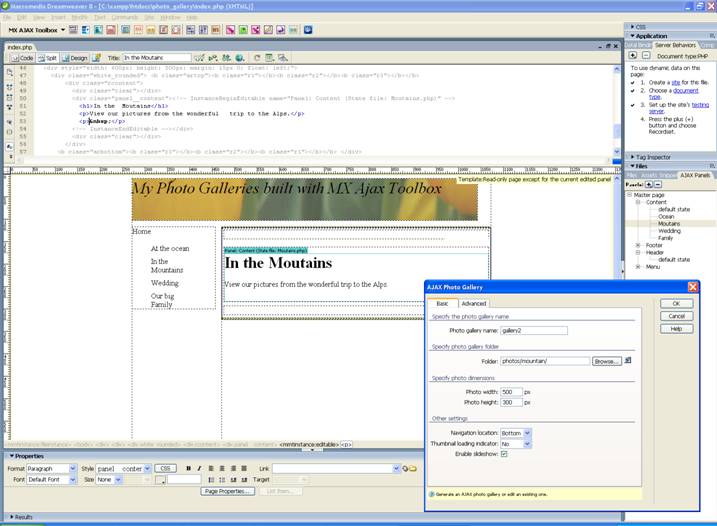This screenshot has height=526, width=717.
Task: Align text left in Properties panel
Action: 211,468
